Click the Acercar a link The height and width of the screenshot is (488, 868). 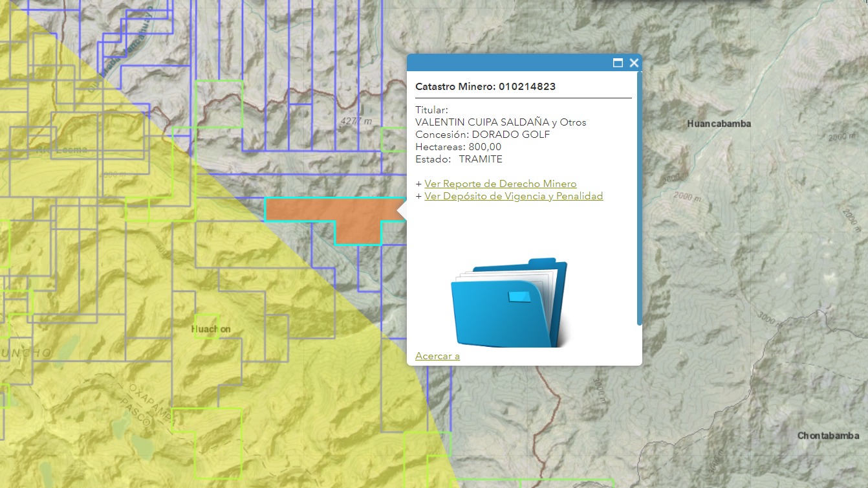point(437,356)
